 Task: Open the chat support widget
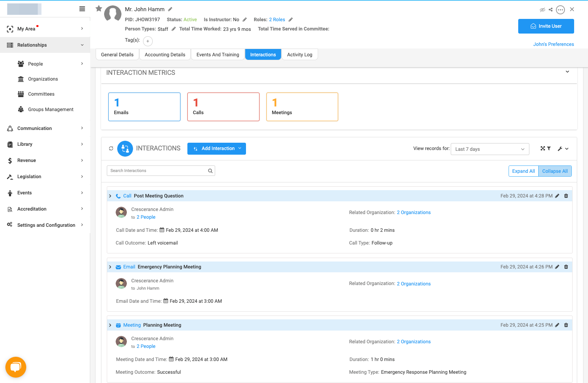(16, 367)
